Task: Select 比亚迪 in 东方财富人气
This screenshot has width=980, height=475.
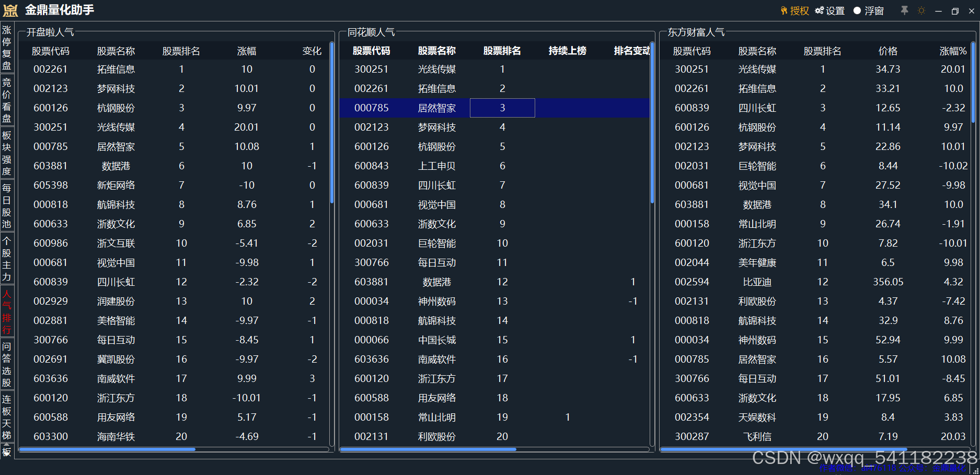Action: [x=757, y=282]
